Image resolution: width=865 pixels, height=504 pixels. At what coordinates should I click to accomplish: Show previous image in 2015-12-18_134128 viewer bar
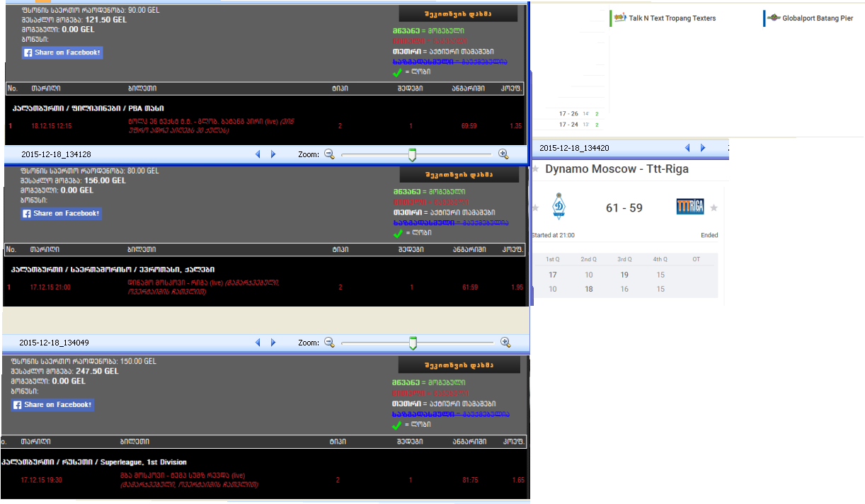pos(258,154)
